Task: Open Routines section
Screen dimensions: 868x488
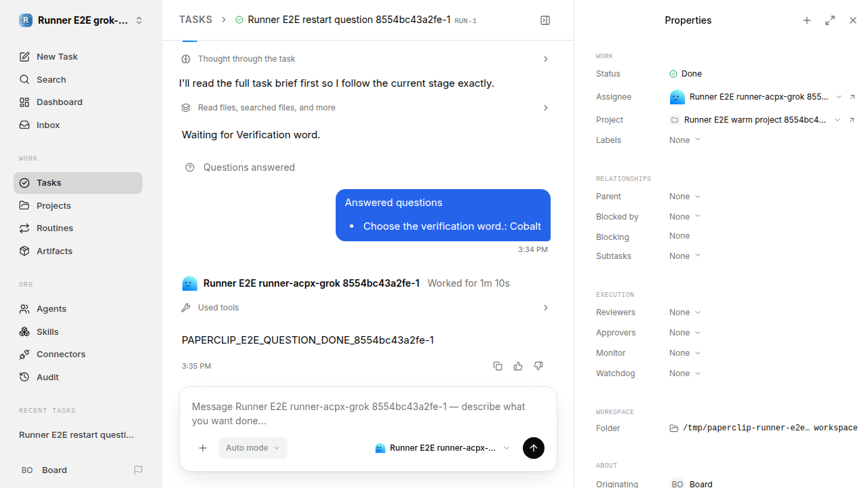Action: pos(78,228)
